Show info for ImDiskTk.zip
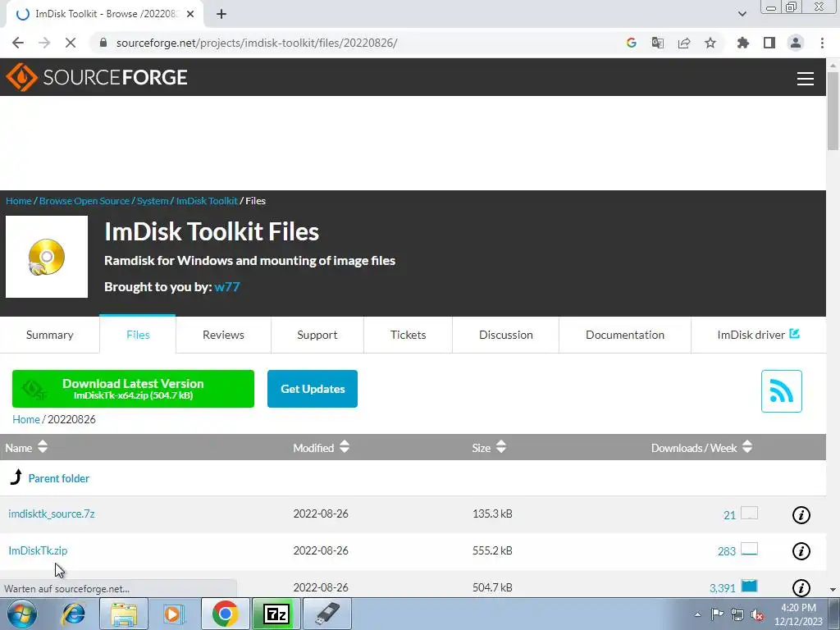840x630 pixels. coord(801,550)
